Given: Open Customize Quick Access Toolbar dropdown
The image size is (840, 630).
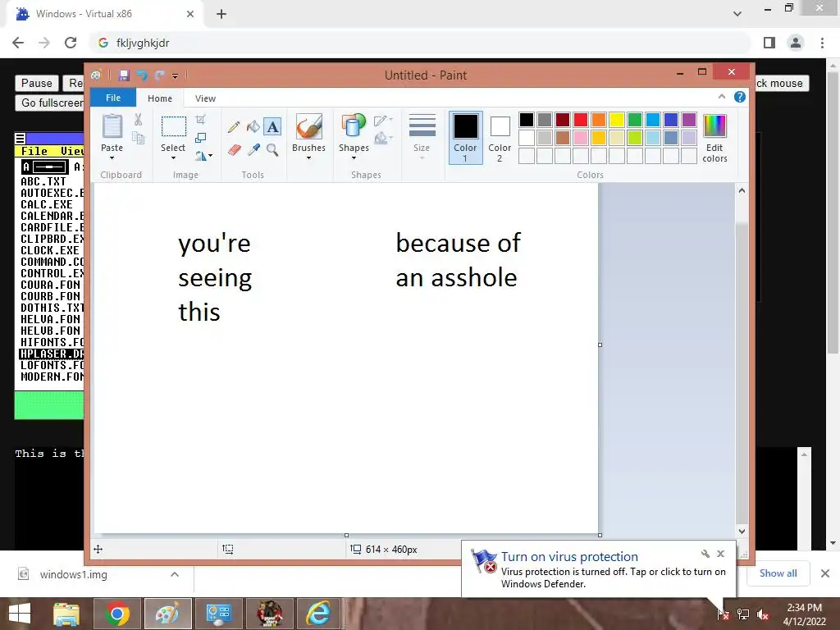Looking at the screenshot, I should coord(175,76).
